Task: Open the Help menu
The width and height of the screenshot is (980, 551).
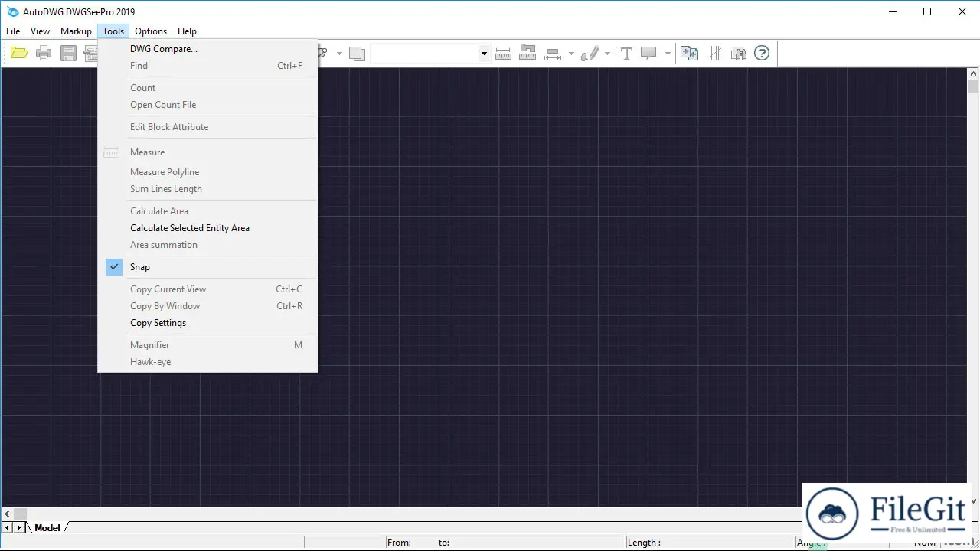Action: 187,31
